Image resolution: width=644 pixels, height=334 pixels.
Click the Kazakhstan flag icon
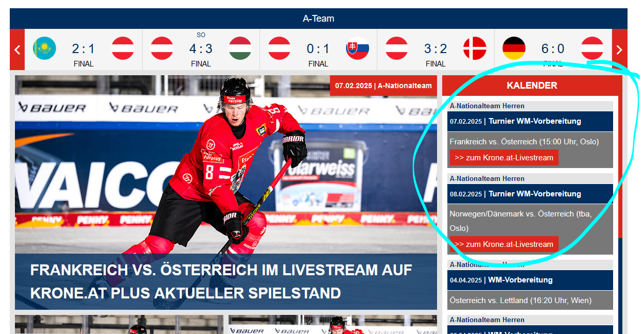pyautogui.click(x=45, y=48)
